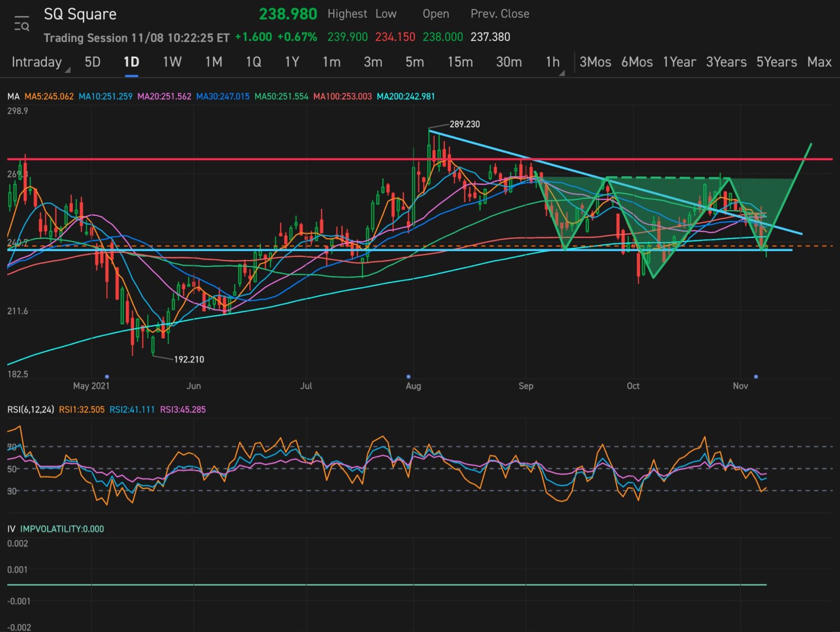Open RSI(6,12,24) indicator label

[x=30, y=410]
